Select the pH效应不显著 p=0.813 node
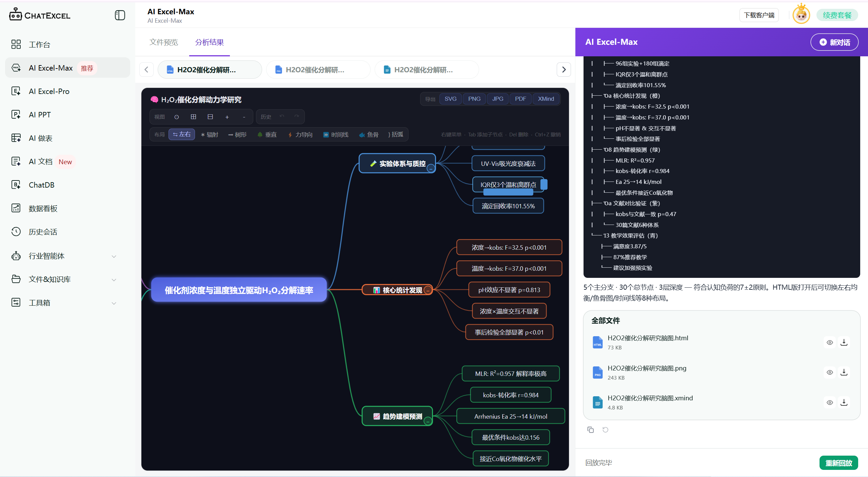This screenshot has height=477, width=868. coord(509,290)
